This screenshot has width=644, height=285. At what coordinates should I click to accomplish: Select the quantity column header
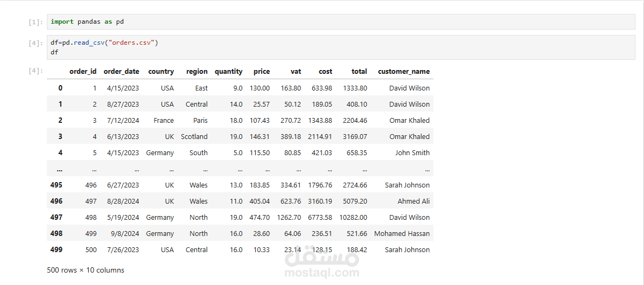point(228,72)
